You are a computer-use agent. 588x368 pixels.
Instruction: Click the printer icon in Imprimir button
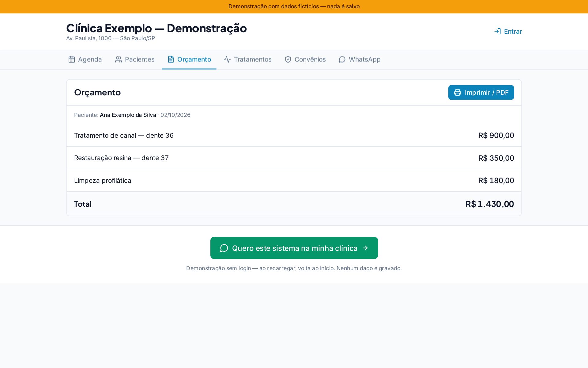[458, 92]
